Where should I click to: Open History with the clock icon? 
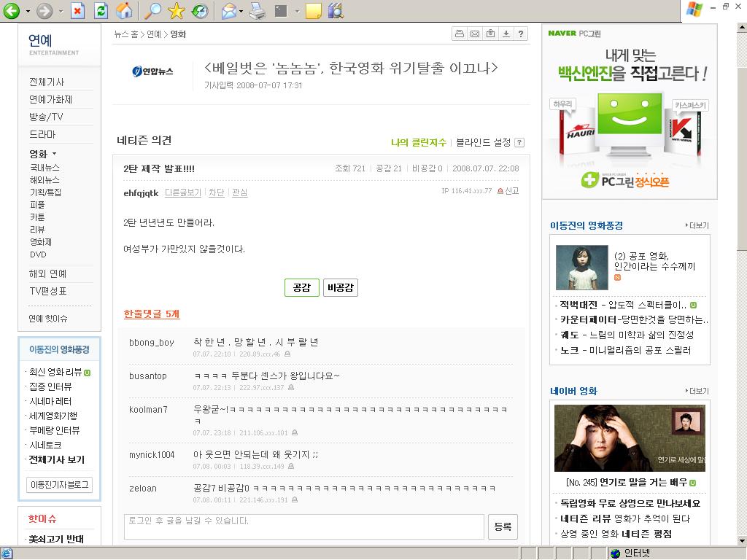[x=200, y=10]
